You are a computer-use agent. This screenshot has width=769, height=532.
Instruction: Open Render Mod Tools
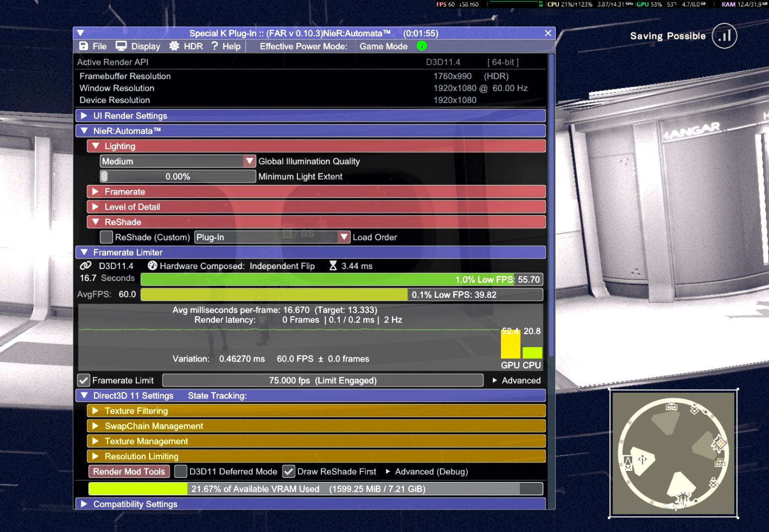coord(129,471)
